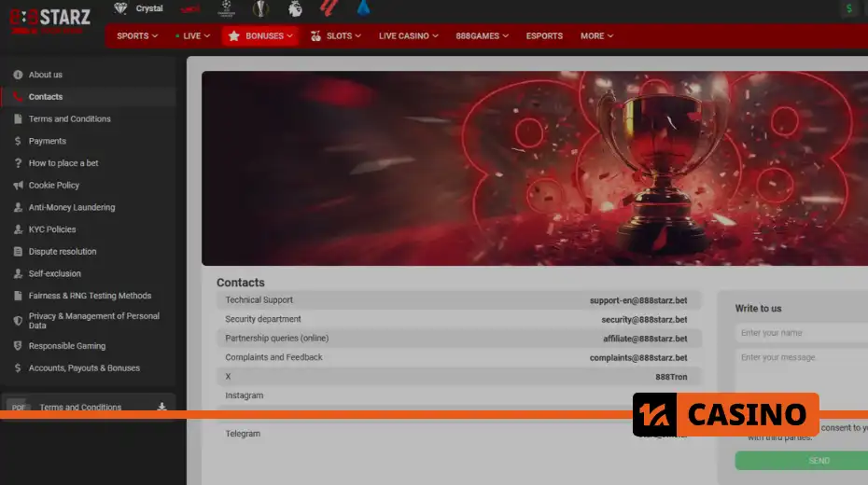Click the Anti-Money Laundering person icon
The image size is (868, 485).
coord(18,207)
